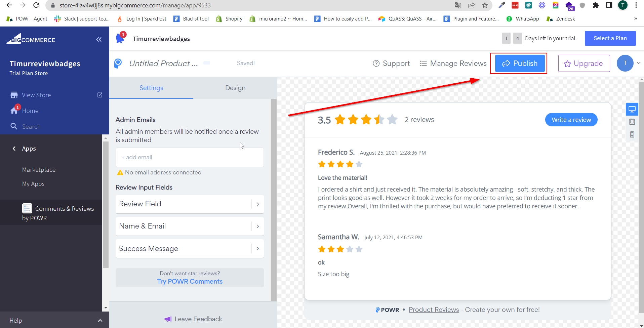
Task: Open the Chrome side panel icon
Action: (x=609, y=5)
